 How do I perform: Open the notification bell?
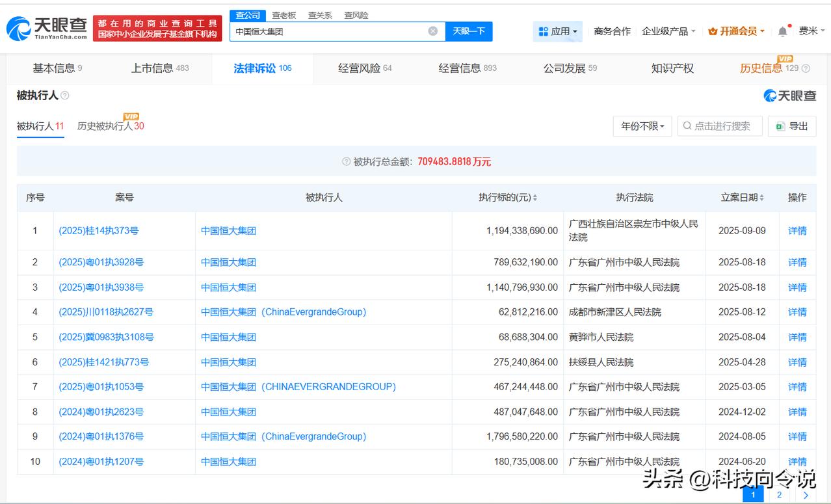coord(783,31)
